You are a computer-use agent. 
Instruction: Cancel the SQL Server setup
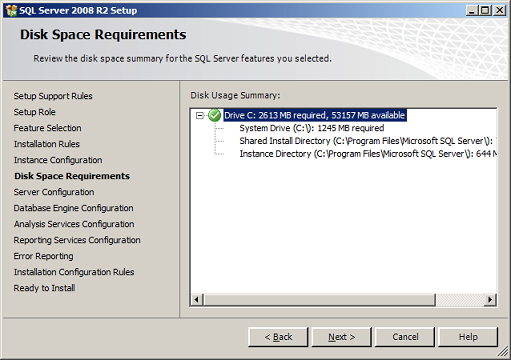tap(405, 337)
